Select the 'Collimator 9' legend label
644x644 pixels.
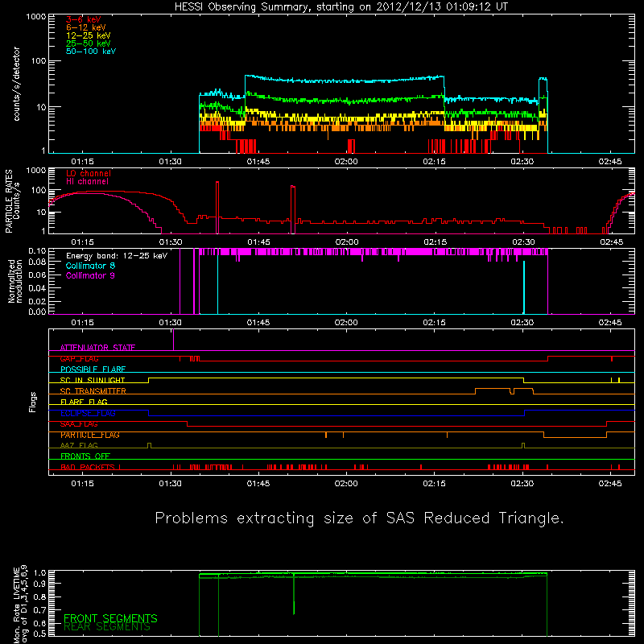click(90, 275)
